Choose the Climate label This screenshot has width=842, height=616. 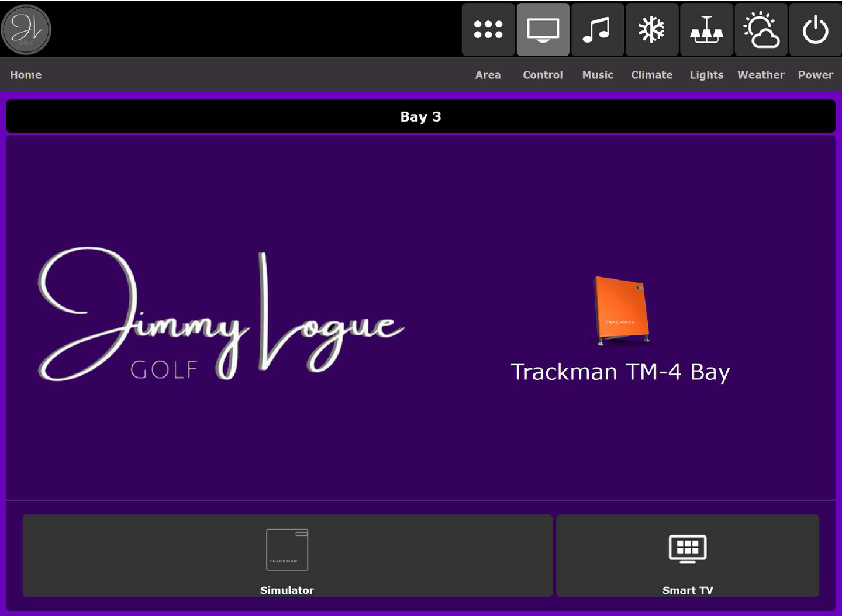(x=651, y=75)
